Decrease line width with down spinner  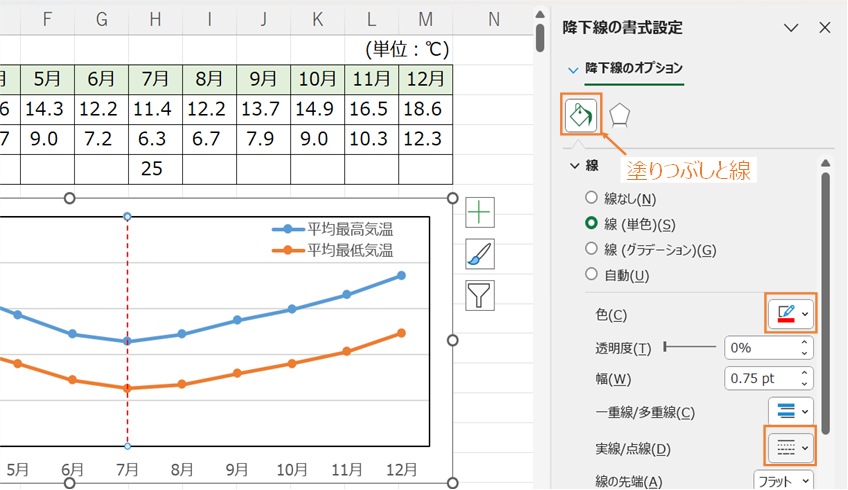(805, 384)
